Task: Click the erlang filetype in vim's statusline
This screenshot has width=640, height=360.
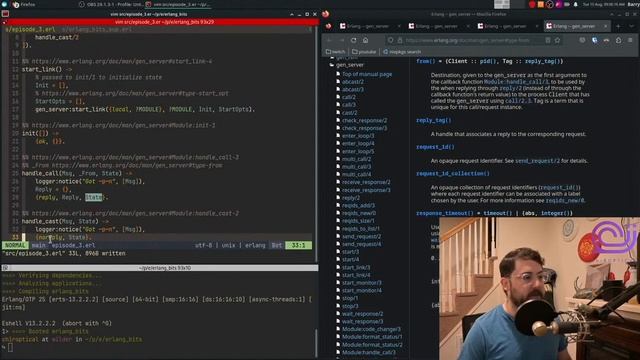Action: 255,245
